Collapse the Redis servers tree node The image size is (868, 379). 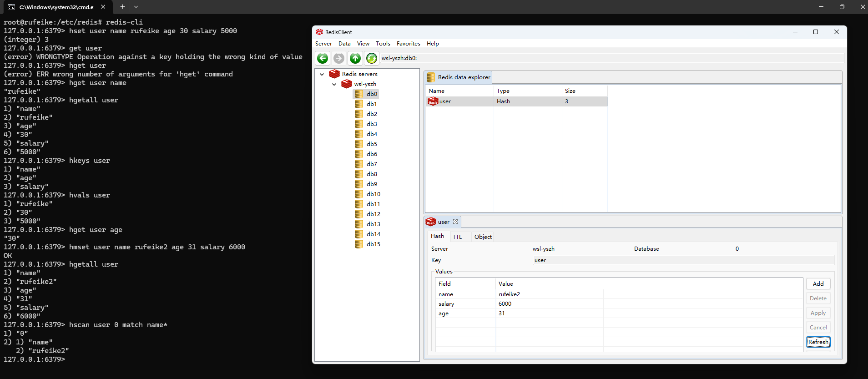pyautogui.click(x=322, y=74)
